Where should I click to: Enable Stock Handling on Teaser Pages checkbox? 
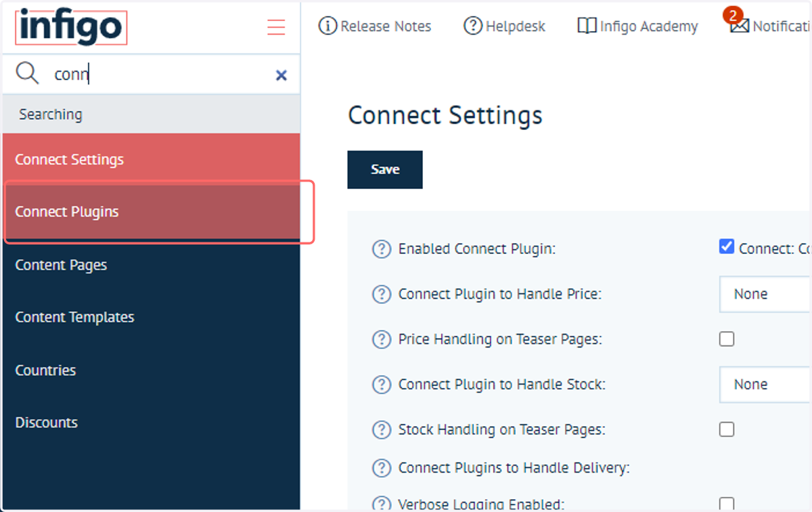tap(727, 429)
